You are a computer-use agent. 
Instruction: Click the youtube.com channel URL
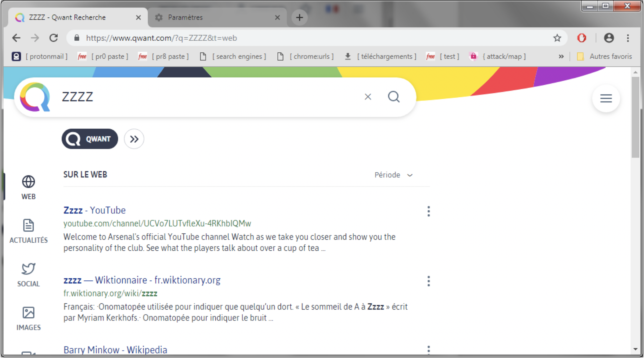(x=157, y=223)
